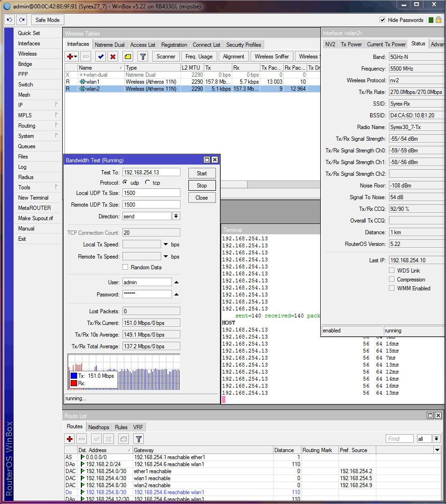Add comment with yellow note icon in Wireless Tables
446x504 pixels.
128,57
